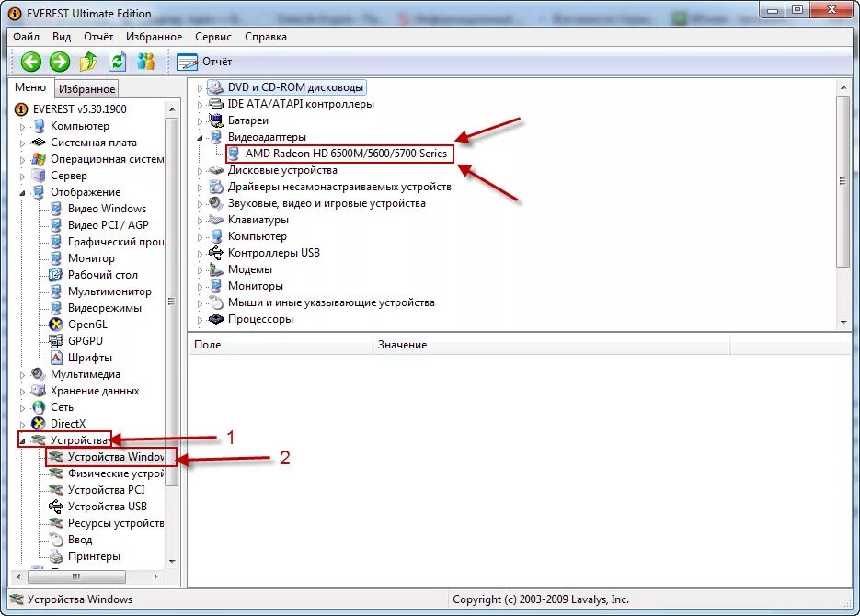Click the Принтеры printer icon

[56, 556]
